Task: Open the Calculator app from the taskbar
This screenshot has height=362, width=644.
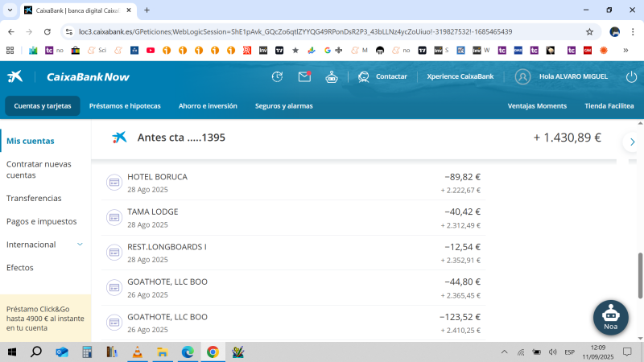Action: click(87, 352)
